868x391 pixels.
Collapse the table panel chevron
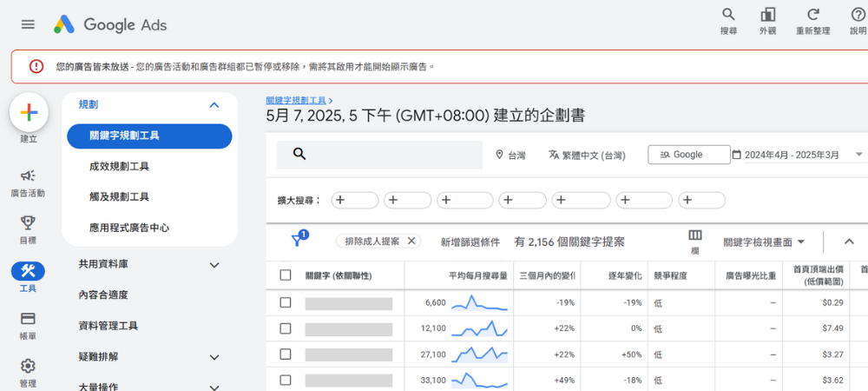pos(849,242)
